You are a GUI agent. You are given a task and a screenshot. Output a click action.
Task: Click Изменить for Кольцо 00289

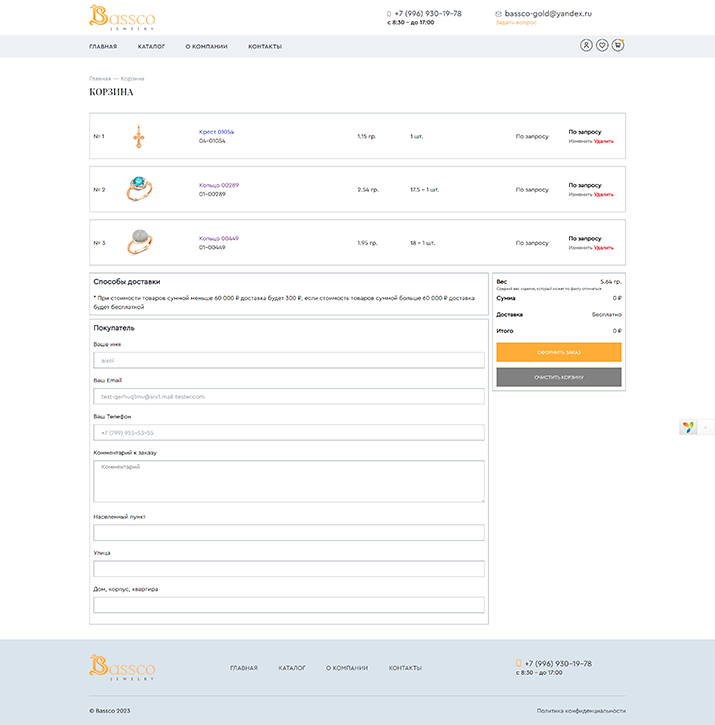pyautogui.click(x=580, y=194)
